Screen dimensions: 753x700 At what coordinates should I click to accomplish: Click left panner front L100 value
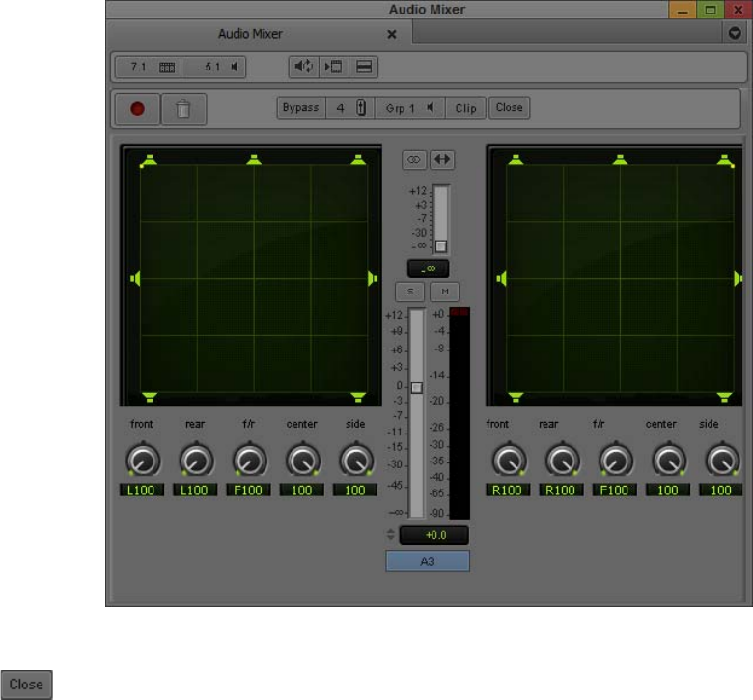(x=142, y=490)
